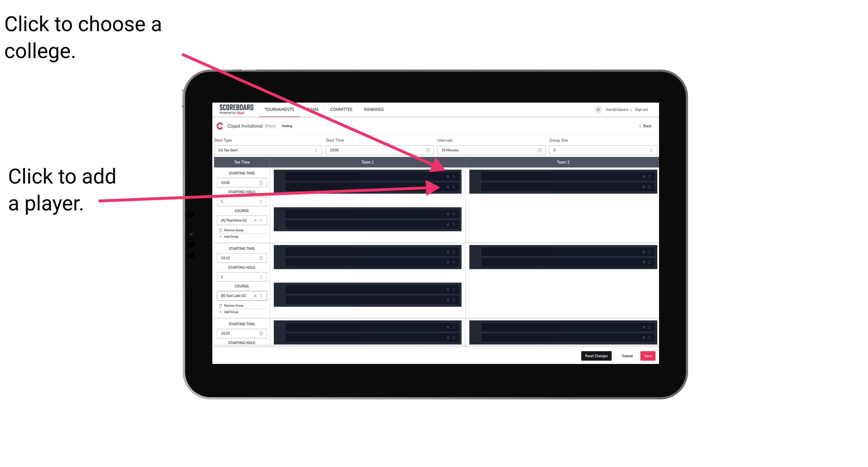
Task: Click the Save button
Action: (648, 355)
